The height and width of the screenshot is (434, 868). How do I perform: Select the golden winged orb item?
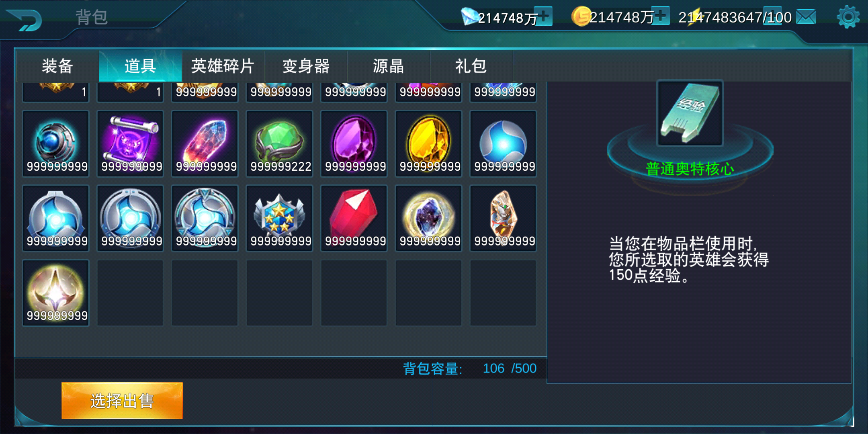pos(55,293)
